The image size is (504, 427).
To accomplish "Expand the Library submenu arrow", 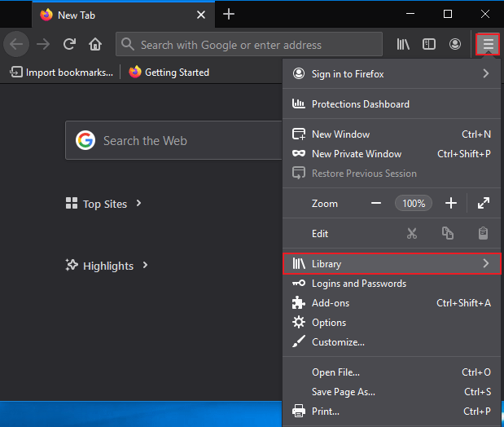I will [486, 263].
